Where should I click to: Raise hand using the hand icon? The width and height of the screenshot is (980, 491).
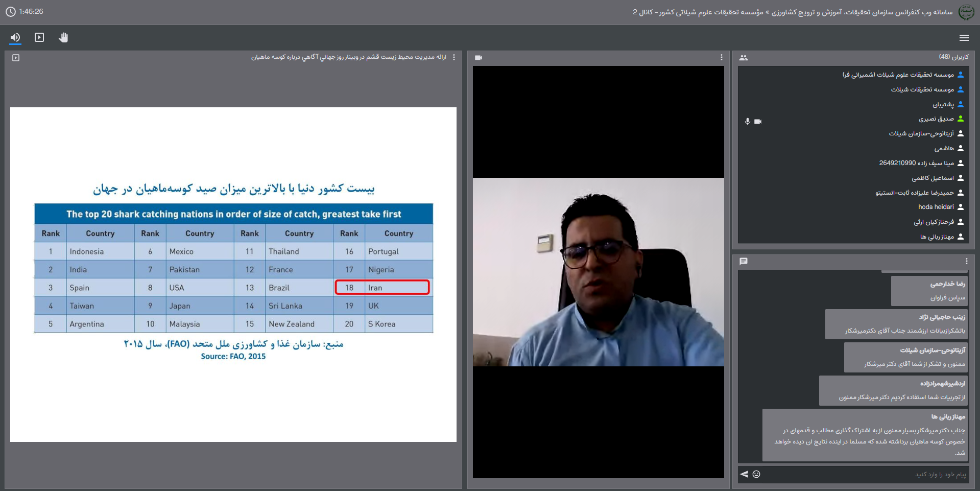(x=63, y=37)
